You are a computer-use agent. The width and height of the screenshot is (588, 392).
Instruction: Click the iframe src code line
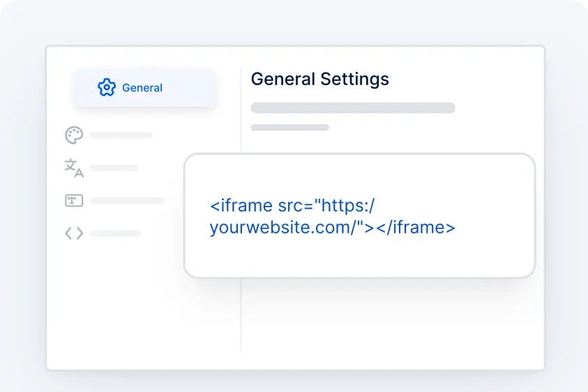point(293,206)
